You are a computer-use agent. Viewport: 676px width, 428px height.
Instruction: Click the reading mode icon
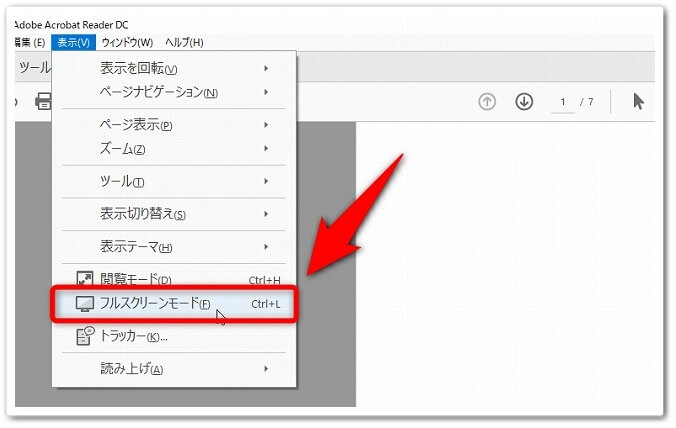click(84, 278)
